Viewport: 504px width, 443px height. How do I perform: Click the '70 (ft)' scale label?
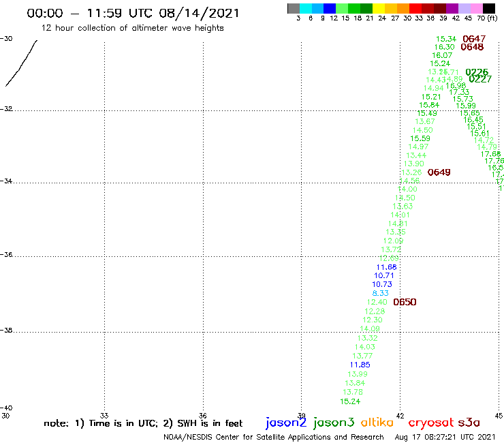click(x=487, y=18)
